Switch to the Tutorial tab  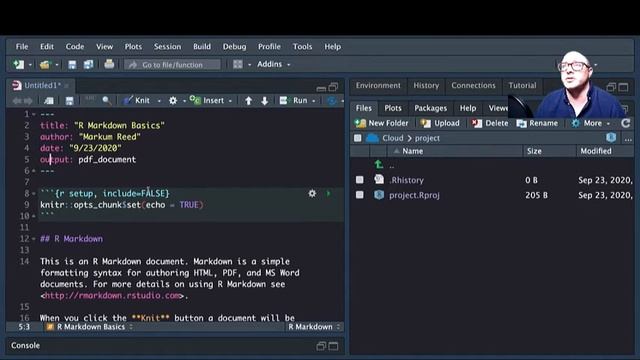[x=522, y=85]
